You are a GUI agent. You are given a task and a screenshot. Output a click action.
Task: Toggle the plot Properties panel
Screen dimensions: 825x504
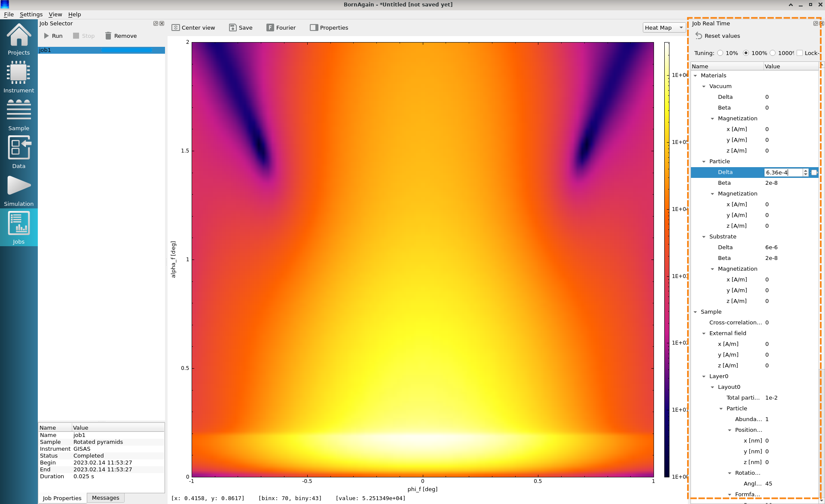[x=329, y=27]
